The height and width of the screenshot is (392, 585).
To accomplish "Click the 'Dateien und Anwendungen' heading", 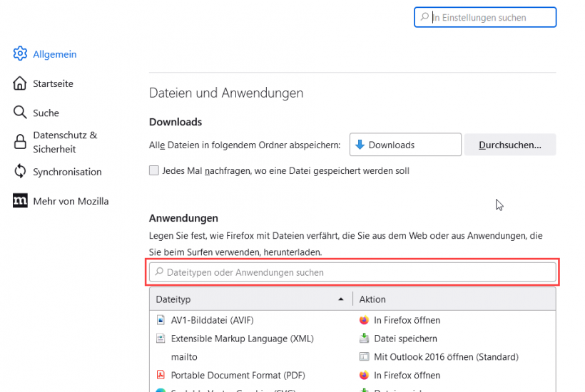I will 226,93.
